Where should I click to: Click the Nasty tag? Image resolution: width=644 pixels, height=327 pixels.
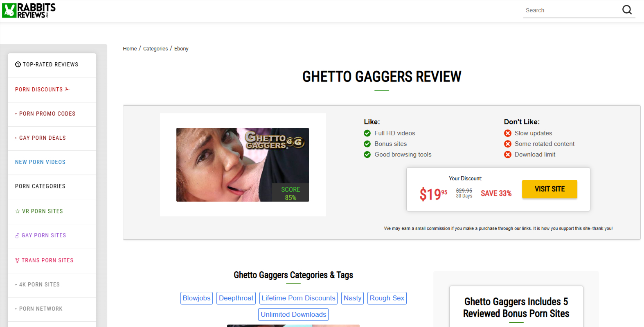352,298
